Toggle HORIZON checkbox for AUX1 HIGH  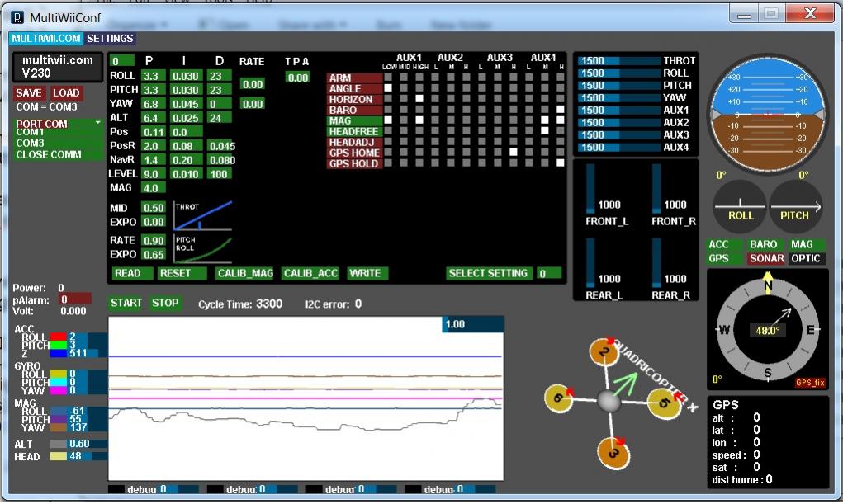coord(419,99)
